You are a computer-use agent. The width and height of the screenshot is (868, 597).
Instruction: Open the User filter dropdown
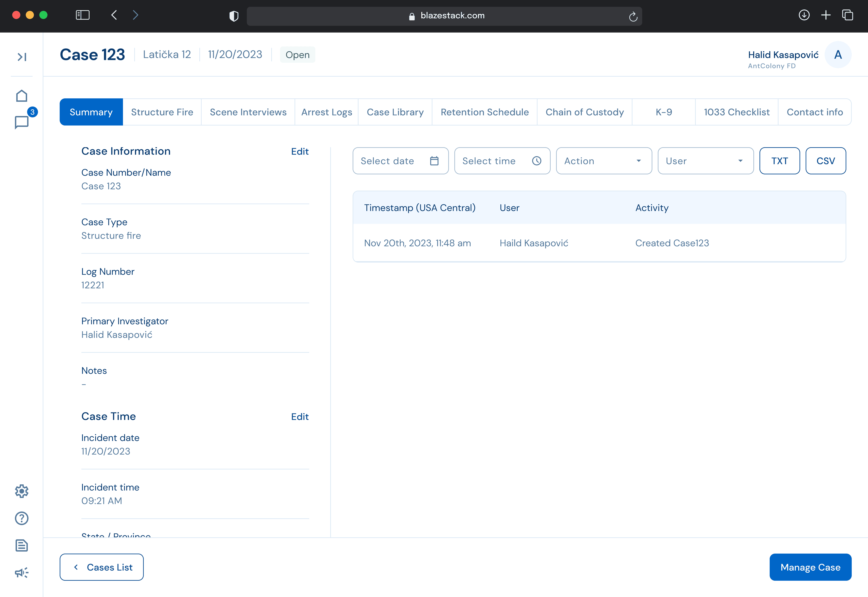[x=705, y=161]
